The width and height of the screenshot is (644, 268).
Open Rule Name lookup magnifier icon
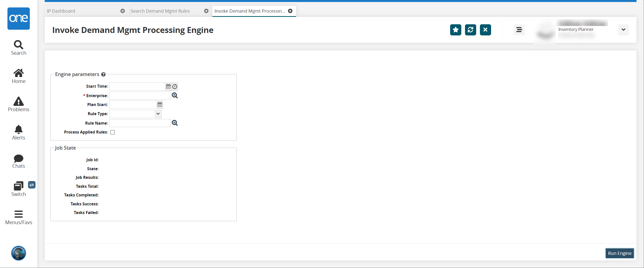click(x=175, y=123)
